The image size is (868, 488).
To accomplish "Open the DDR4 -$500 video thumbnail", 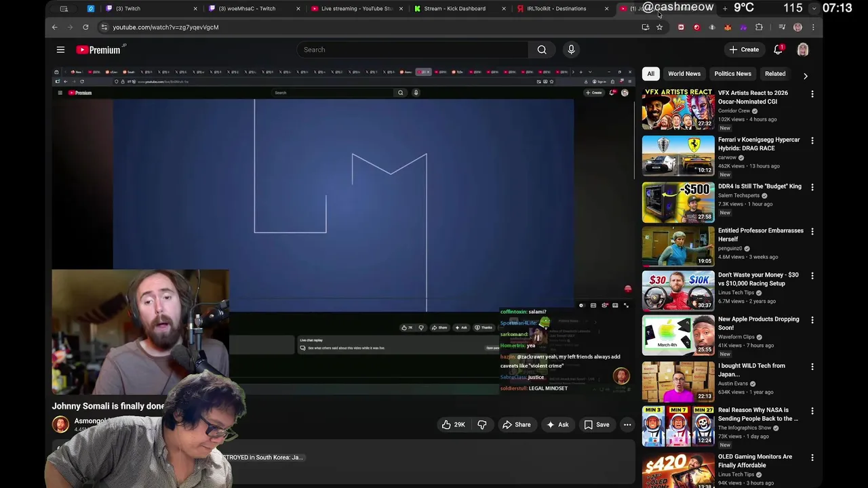I will click(x=678, y=202).
